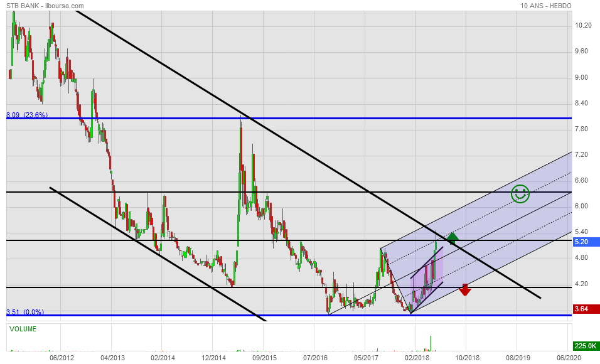Click the 3.51 (0.0%) Fibonacci label
This screenshot has width=600, height=364.
click(x=25, y=312)
